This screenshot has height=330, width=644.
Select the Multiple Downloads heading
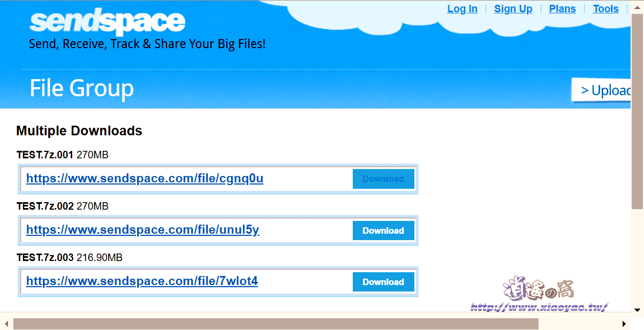click(79, 131)
